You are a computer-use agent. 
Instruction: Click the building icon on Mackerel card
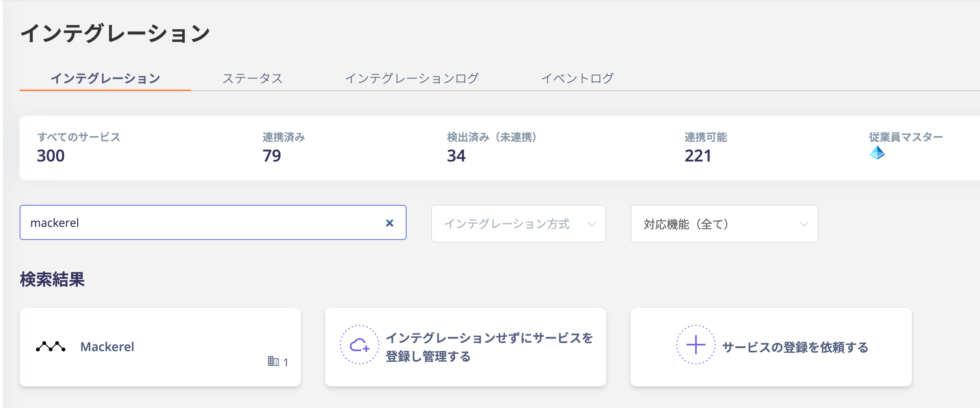pyautogui.click(x=273, y=361)
